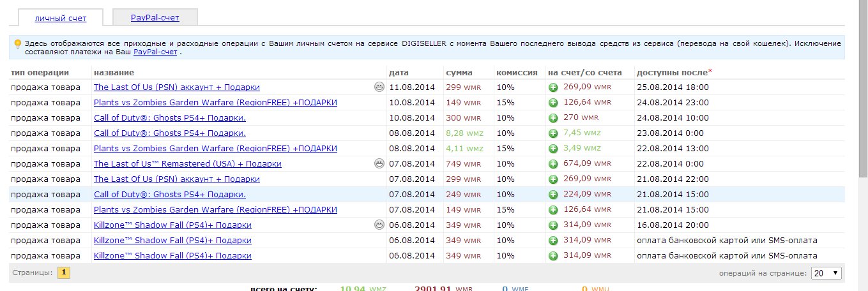The width and height of the screenshot is (868, 291).
Task: Go to page 1 of operations
Action: tap(64, 273)
